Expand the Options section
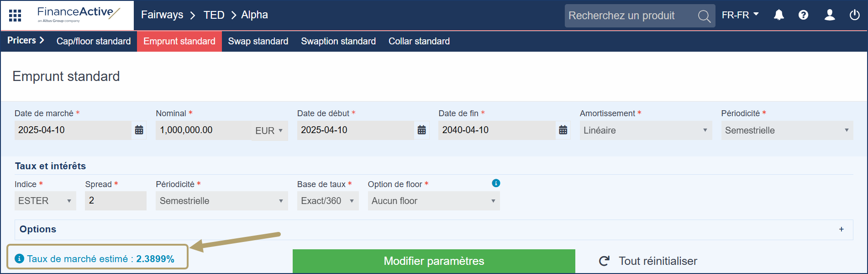Image resolution: width=868 pixels, height=274 pixels. click(x=842, y=229)
